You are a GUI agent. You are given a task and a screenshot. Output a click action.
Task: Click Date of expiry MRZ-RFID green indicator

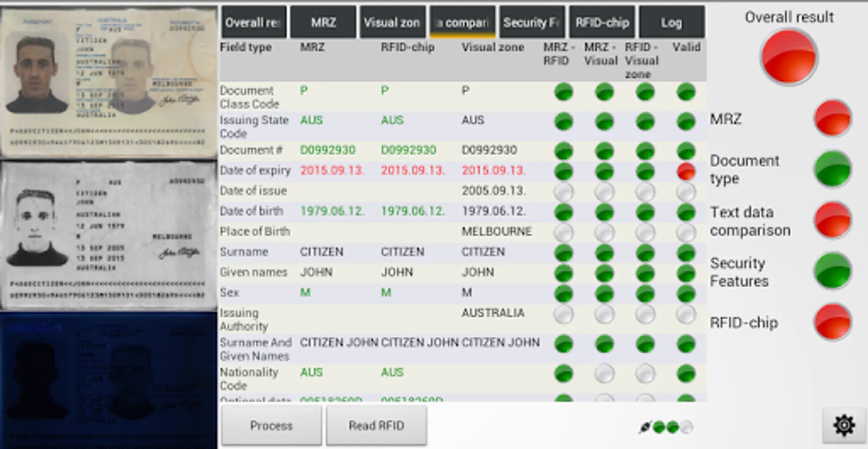(564, 171)
